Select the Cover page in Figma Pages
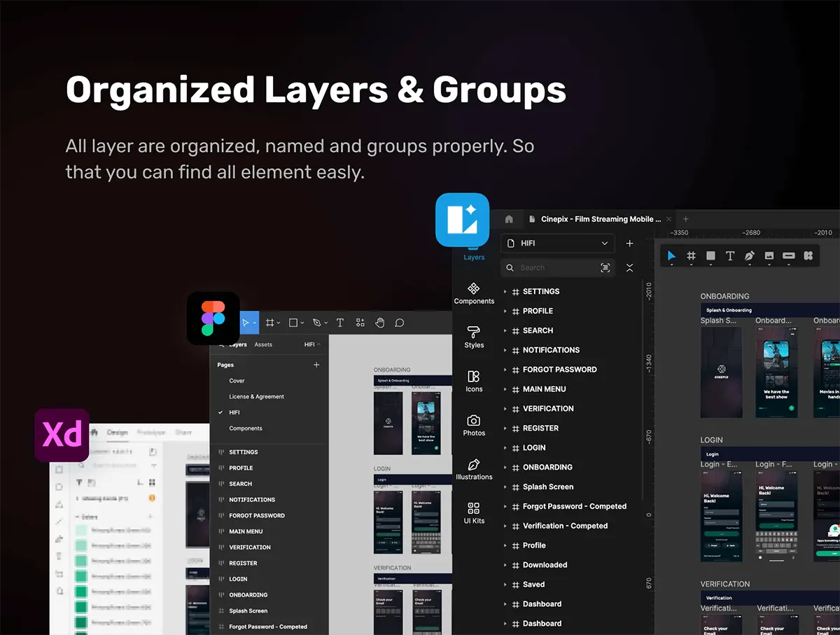 (x=237, y=381)
